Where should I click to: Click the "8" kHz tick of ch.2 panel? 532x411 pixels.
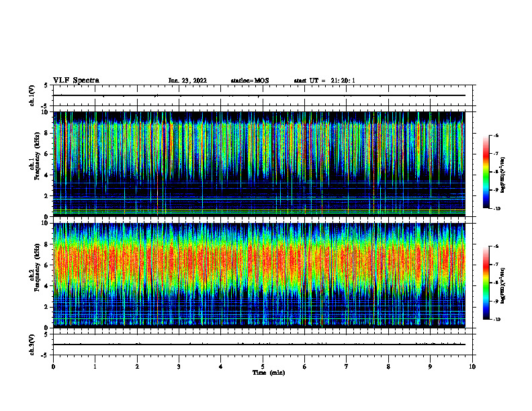click(47, 244)
